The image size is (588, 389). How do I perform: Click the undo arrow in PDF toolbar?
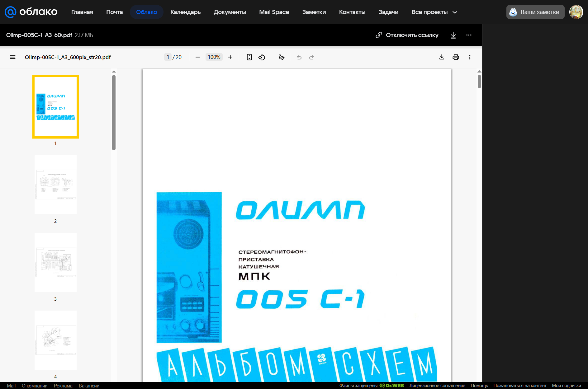(299, 57)
